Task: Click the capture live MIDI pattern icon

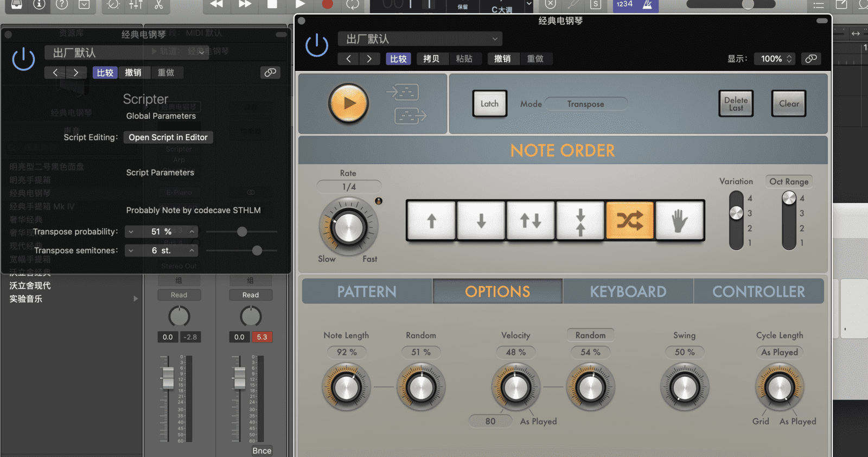Action: 402,92
